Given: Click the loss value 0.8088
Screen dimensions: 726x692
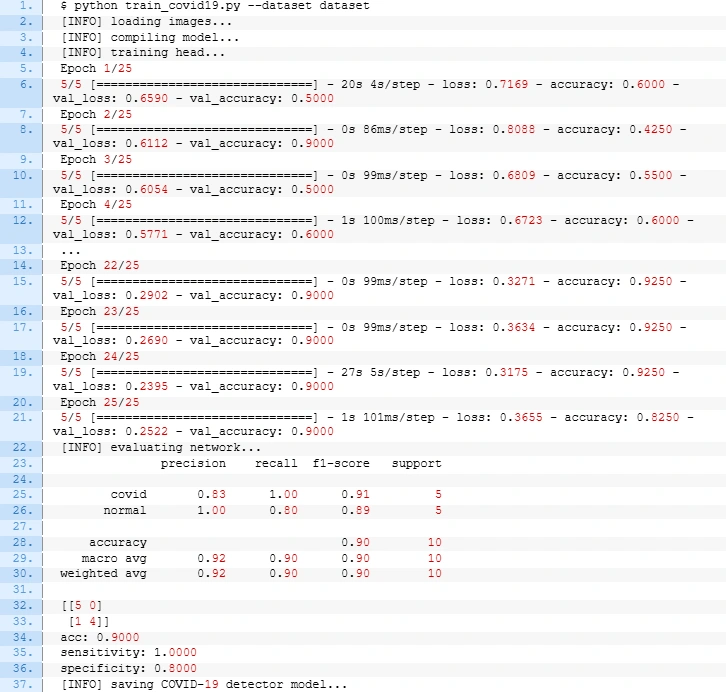Looking at the screenshot, I should pos(514,130).
